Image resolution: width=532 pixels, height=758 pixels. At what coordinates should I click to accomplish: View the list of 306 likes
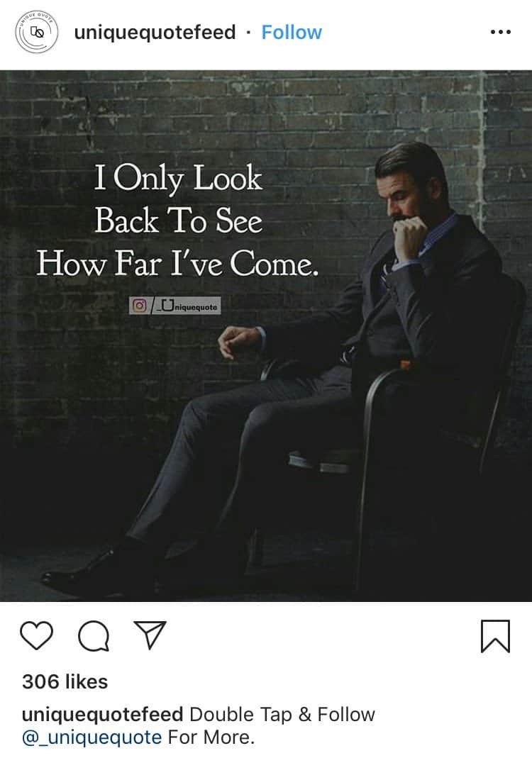point(65,681)
